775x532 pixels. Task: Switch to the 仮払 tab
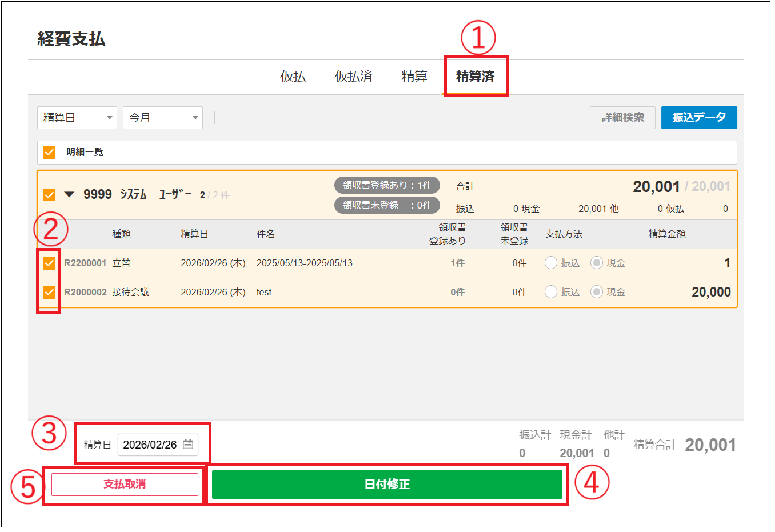[x=293, y=77]
